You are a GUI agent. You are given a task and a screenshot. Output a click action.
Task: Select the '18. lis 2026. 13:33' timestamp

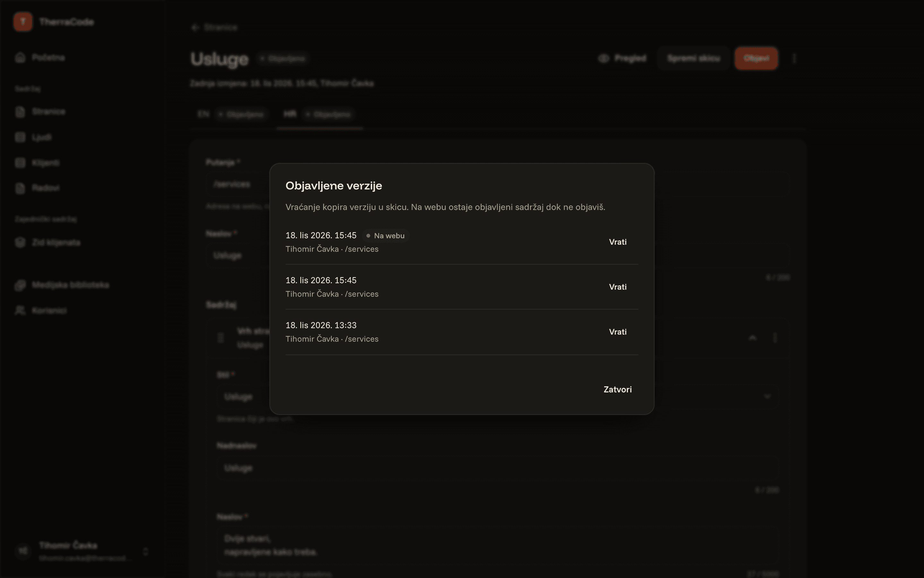point(321,325)
